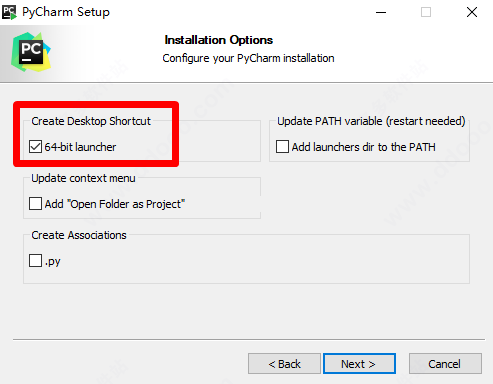Close the PyCharm Setup dialog
Image resolution: width=493 pixels, height=384 pixels.
(472, 13)
